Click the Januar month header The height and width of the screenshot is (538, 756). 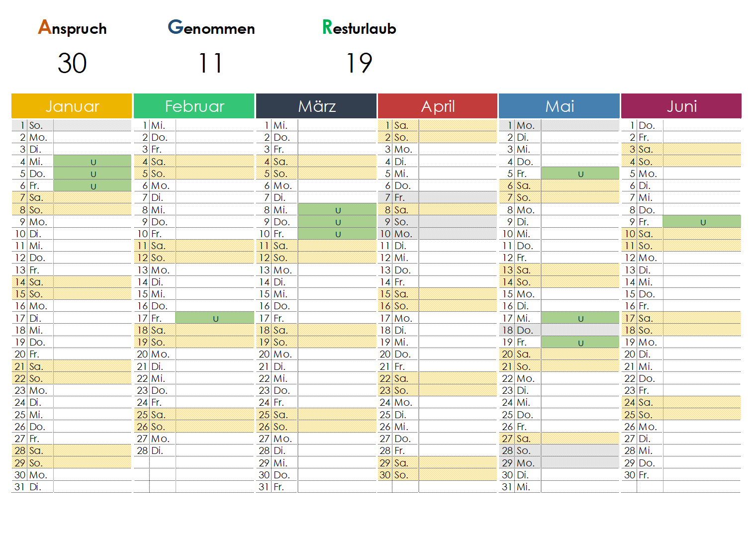tap(72, 106)
